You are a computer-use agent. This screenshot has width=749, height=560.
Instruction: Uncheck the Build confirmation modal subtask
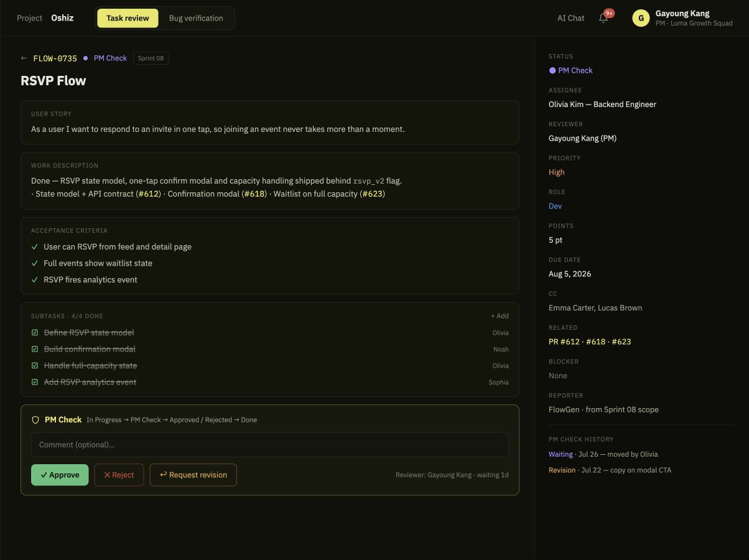[35, 349]
